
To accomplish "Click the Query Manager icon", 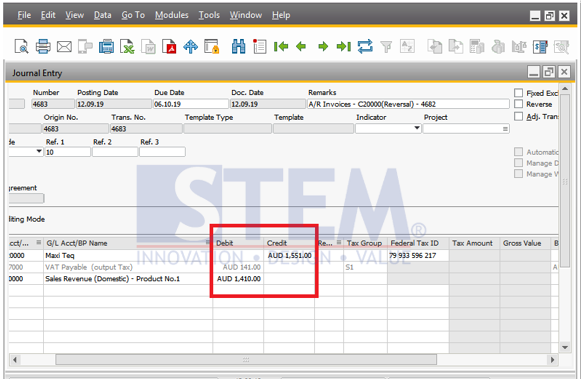I will 561,47.
